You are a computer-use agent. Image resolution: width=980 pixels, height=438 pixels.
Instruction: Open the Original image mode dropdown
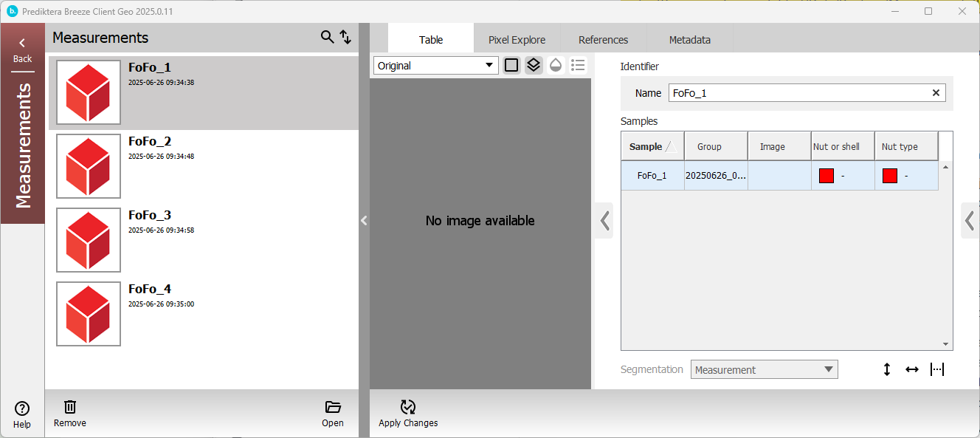pos(435,66)
